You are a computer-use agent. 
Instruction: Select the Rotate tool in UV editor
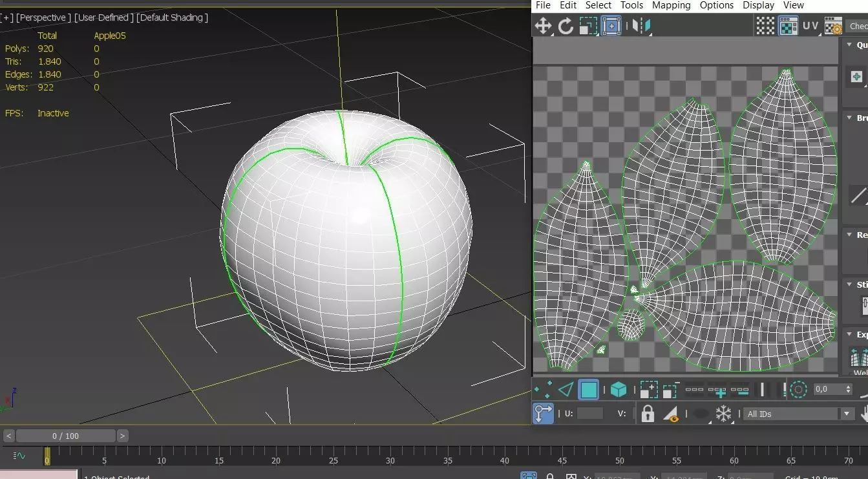(566, 26)
